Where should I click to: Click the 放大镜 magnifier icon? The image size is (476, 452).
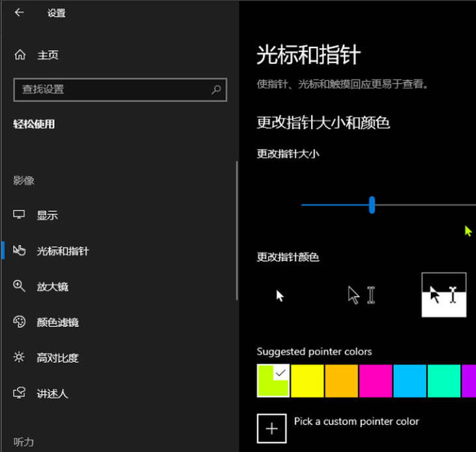click(19, 286)
